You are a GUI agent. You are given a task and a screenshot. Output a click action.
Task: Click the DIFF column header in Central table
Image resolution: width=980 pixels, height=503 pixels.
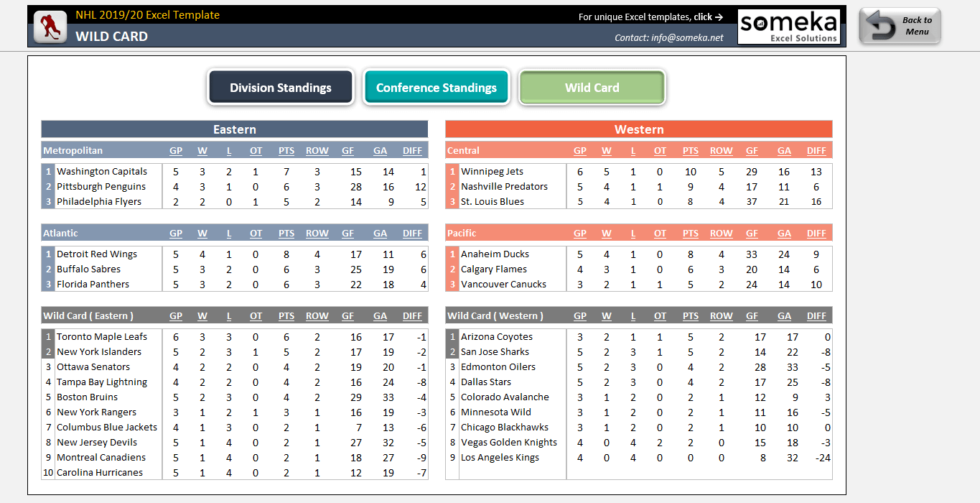816,151
